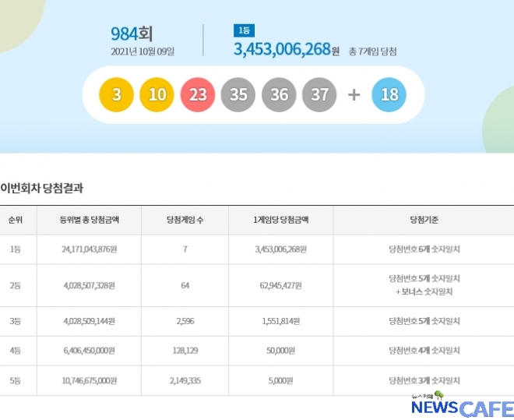This screenshot has height=420, width=514.
Task: Click the yellow number 3 ball
Action: [117, 95]
